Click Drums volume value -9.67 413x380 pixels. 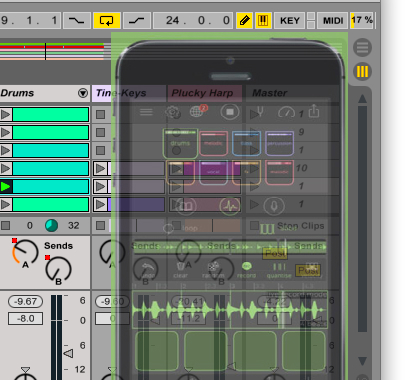coord(25,301)
